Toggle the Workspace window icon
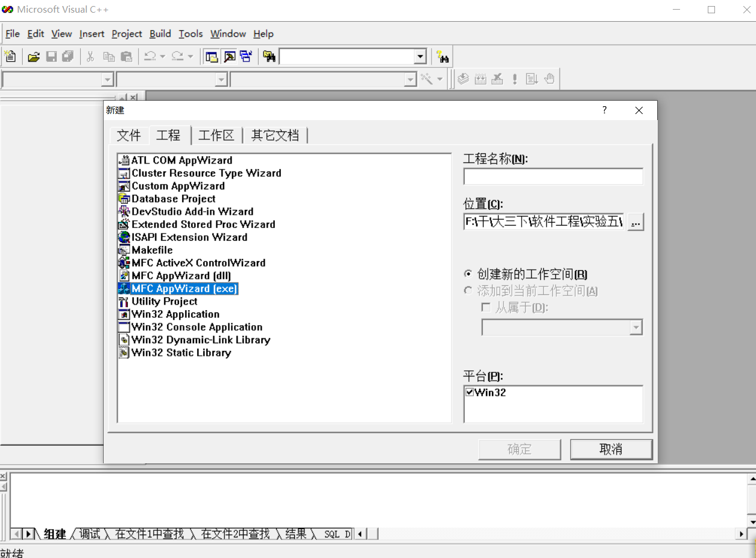 212,57
